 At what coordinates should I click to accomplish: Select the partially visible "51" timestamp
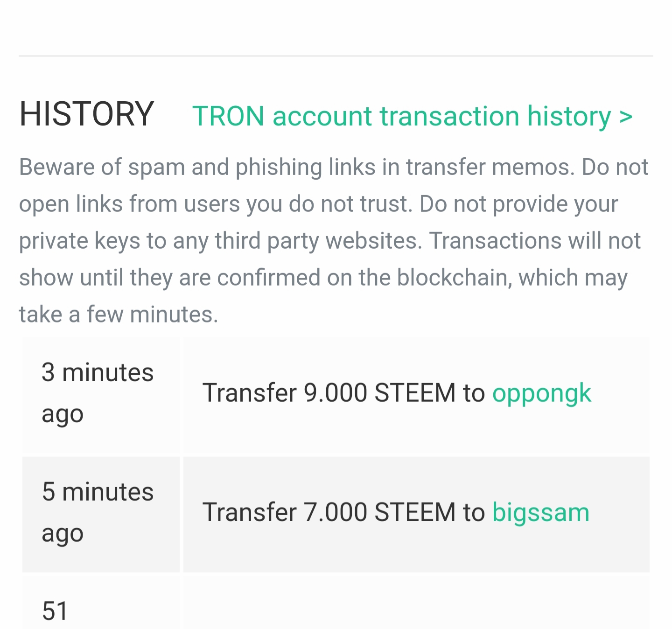point(55,611)
